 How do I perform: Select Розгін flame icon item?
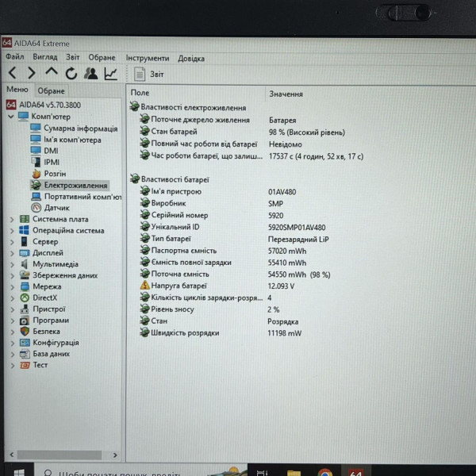point(48,174)
